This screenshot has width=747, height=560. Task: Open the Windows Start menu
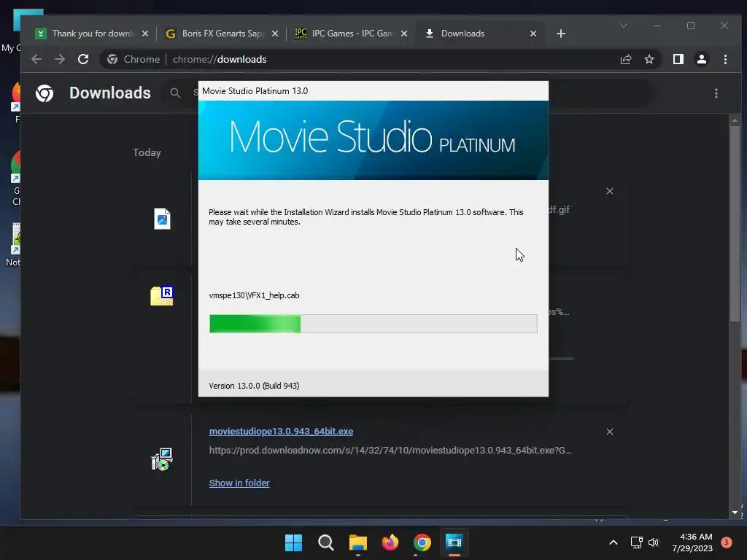[293, 542]
